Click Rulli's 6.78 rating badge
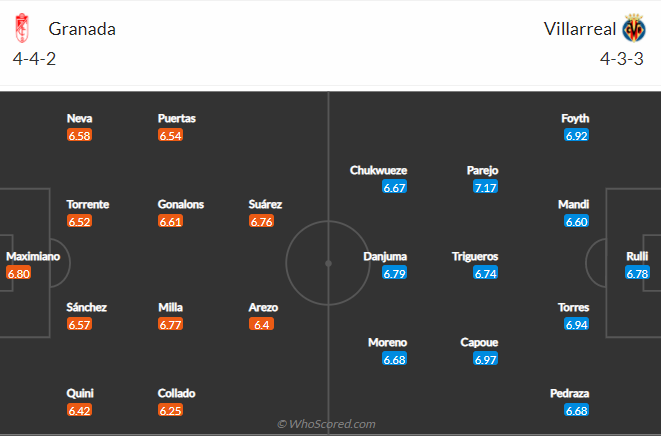Viewport: 661px width, 436px height. pyautogui.click(x=637, y=273)
